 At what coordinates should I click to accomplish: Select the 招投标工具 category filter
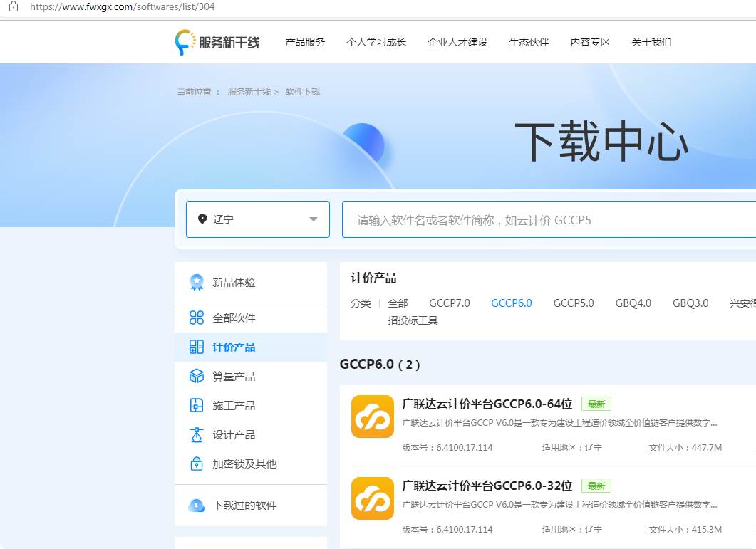413,320
